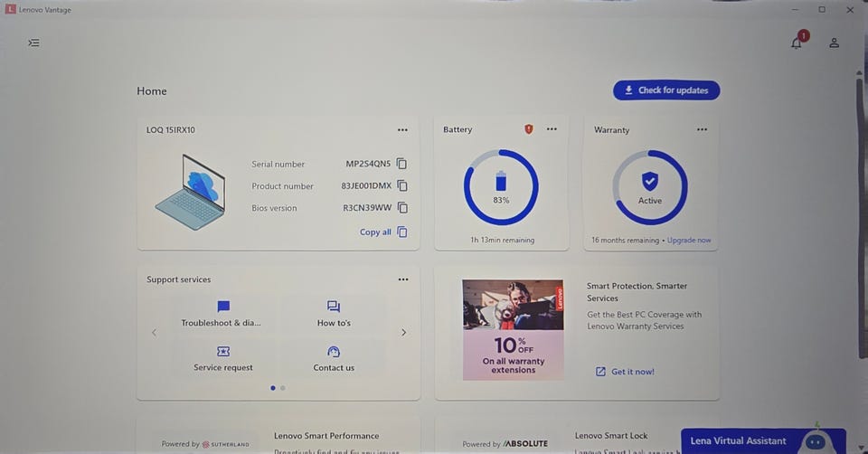
Task: Copy the serial number MP2S4QN5
Action: (x=401, y=164)
